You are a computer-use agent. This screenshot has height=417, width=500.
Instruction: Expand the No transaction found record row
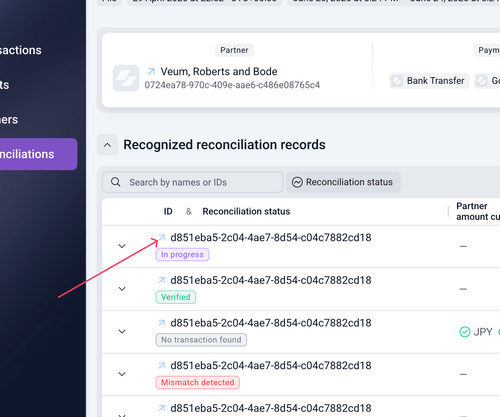122,331
